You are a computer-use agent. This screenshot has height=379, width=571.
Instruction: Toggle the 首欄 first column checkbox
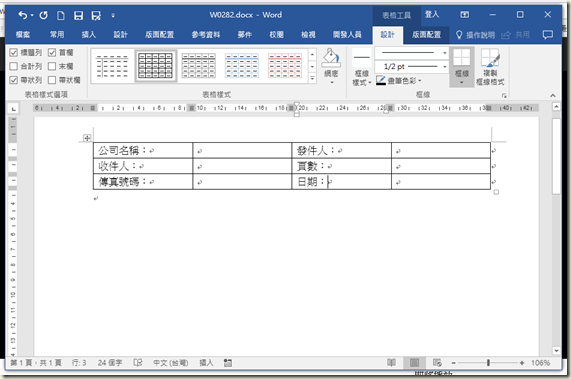[52, 53]
